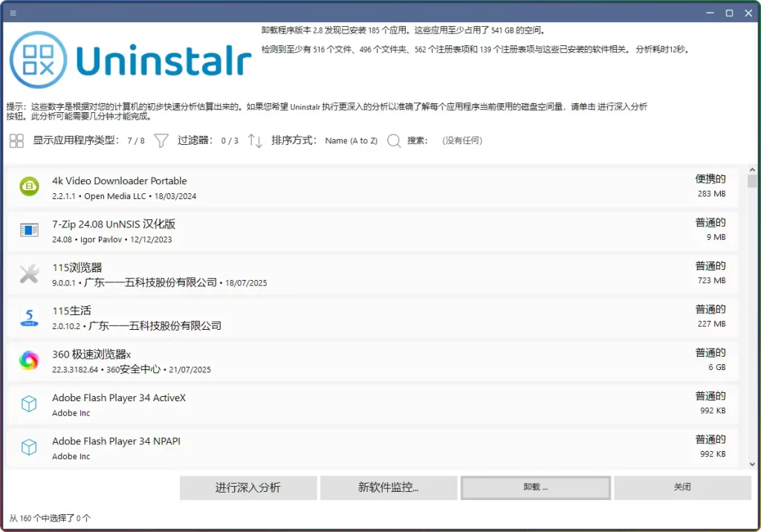761x532 pixels.
Task: Click the scroll up arrow of list
Action: click(752, 170)
